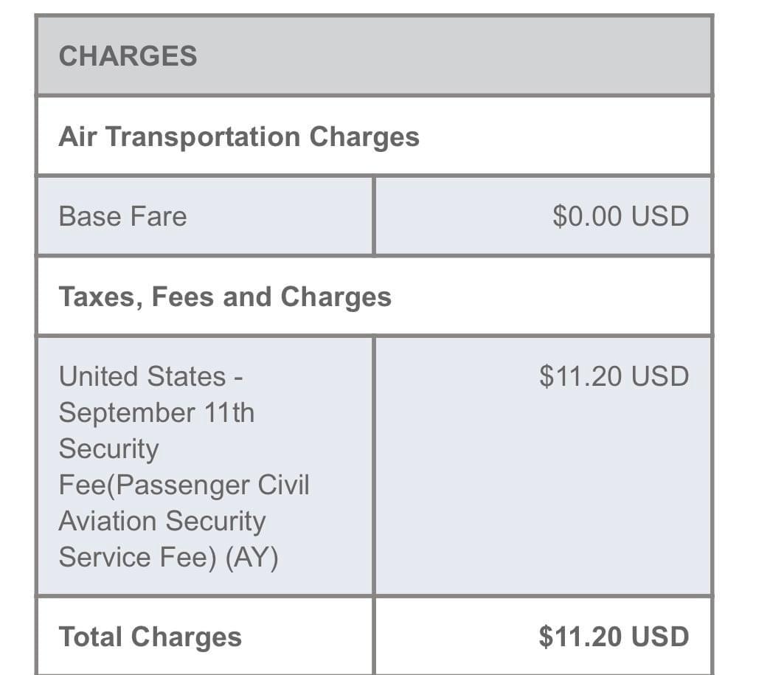Image resolution: width=784 pixels, height=675 pixels.
Task: Click the word "Air" in the heading
Action: 77,136
